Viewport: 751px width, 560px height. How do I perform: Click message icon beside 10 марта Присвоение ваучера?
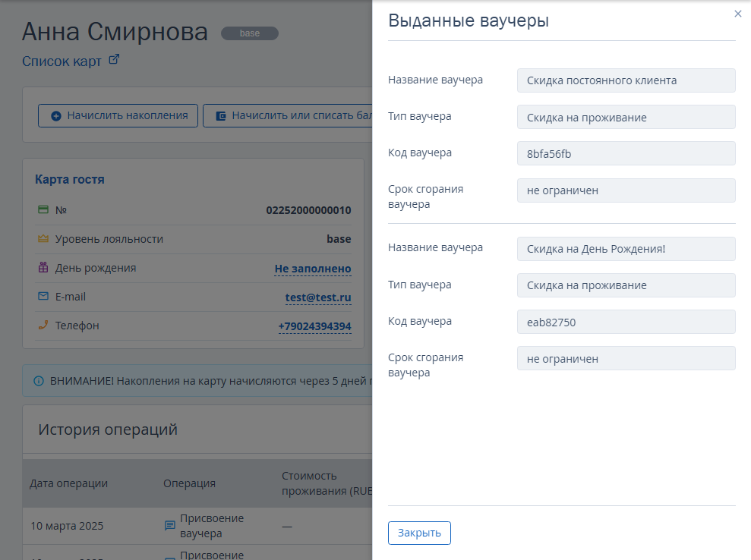pos(170,526)
